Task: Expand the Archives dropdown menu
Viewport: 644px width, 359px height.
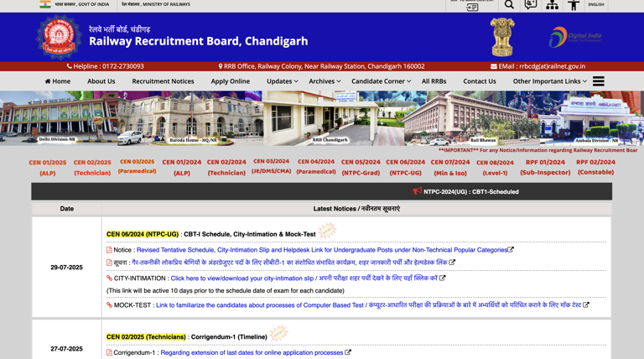Action: point(325,81)
